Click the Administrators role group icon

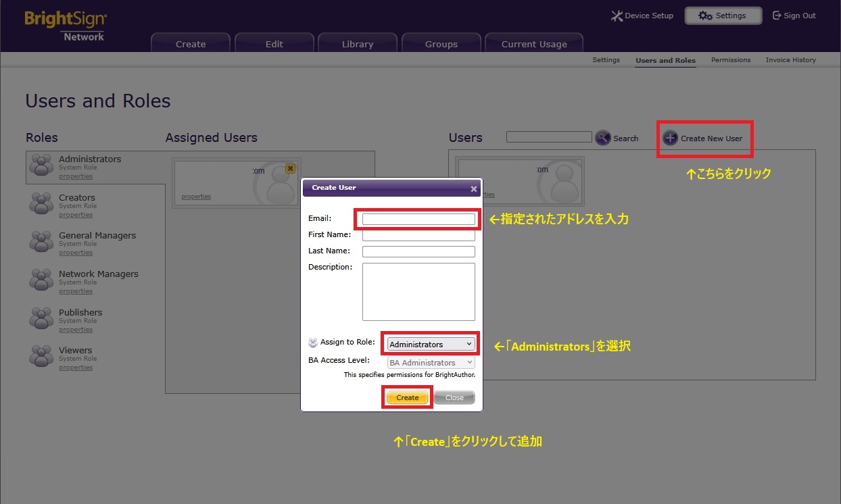click(41, 165)
